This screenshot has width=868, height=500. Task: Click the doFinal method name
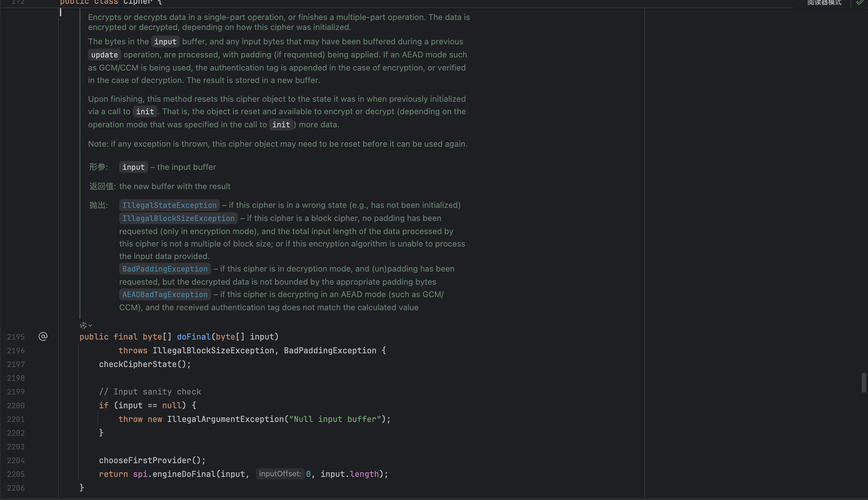pyautogui.click(x=194, y=337)
